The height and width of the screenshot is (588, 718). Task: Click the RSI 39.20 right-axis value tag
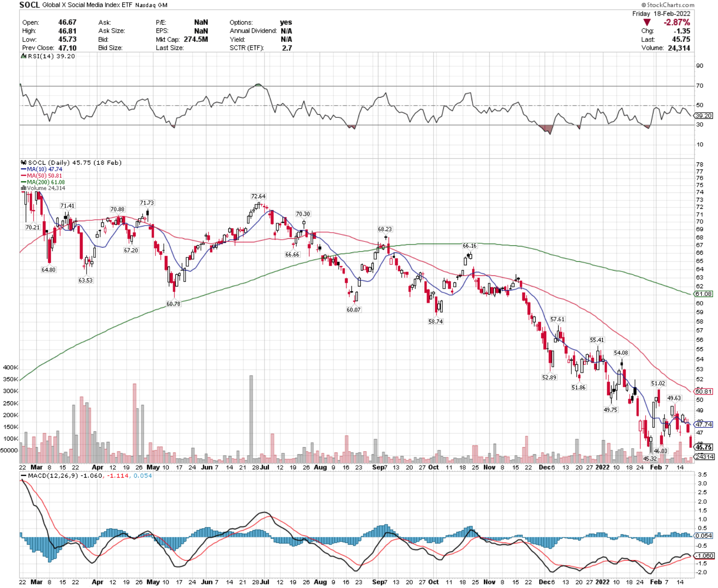coord(704,116)
